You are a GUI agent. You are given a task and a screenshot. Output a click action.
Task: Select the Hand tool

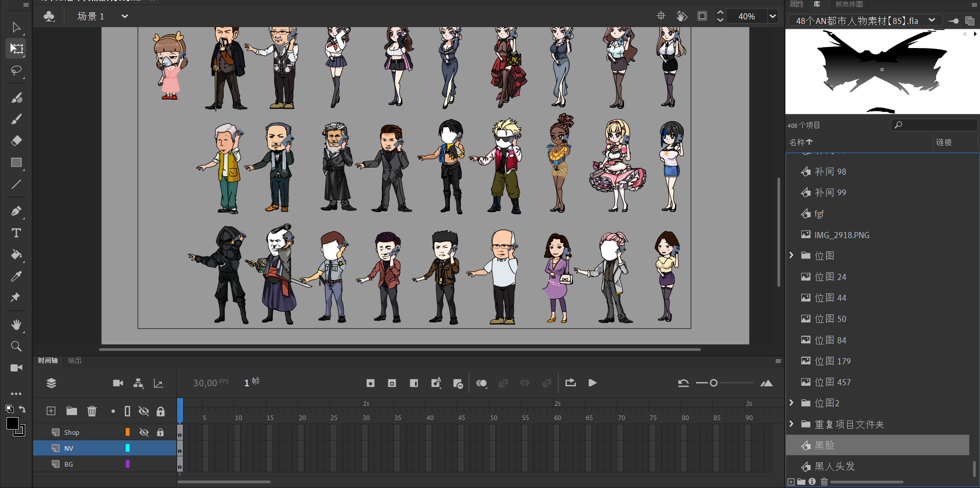16,325
